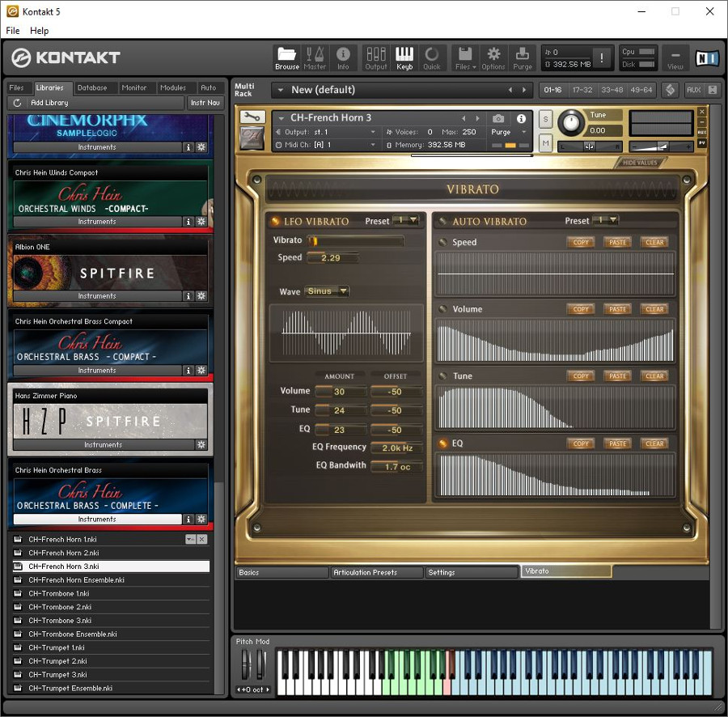This screenshot has height=717, width=728.
Task: Click Instruments under Chris Hein Winds Compact
Action: (x=97, y=222)
